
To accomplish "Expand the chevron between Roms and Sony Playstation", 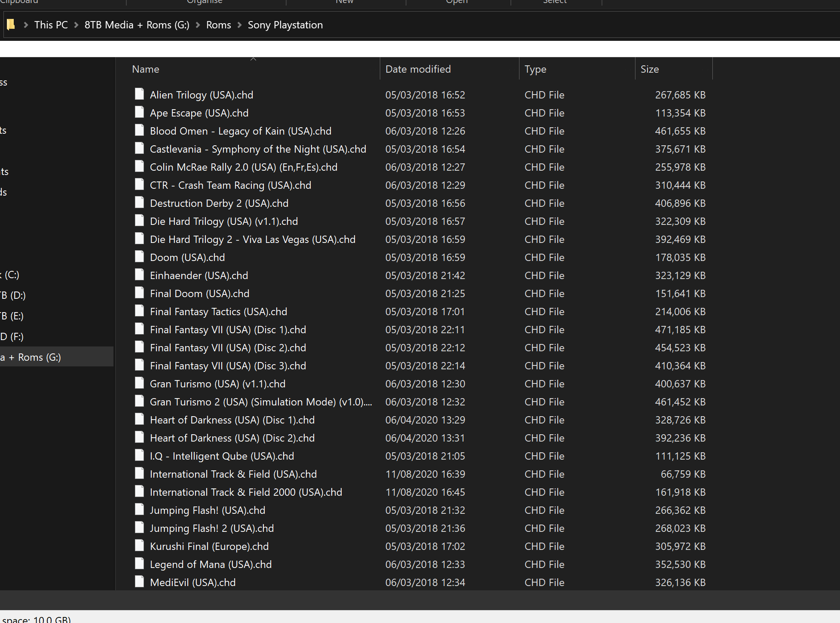I will click(x=240, y=25).
